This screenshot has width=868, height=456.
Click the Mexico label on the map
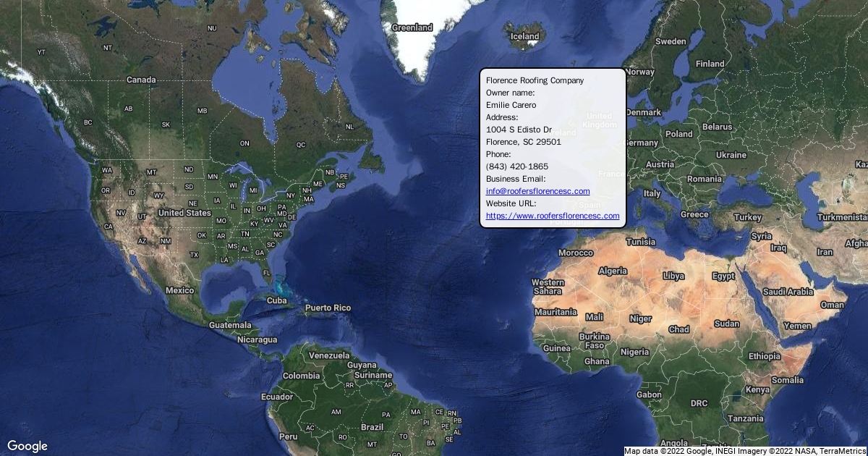pyautogui.click(x=179, y=290)
